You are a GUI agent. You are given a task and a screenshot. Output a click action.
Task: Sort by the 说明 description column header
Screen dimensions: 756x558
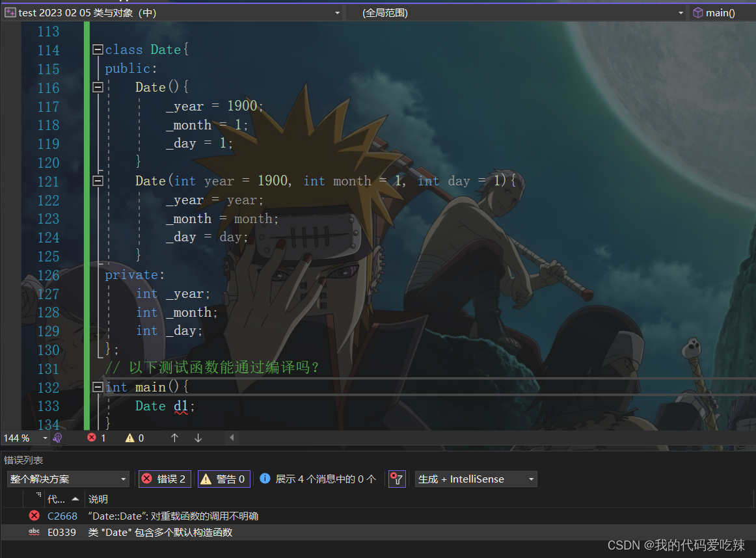click(98, 499)
